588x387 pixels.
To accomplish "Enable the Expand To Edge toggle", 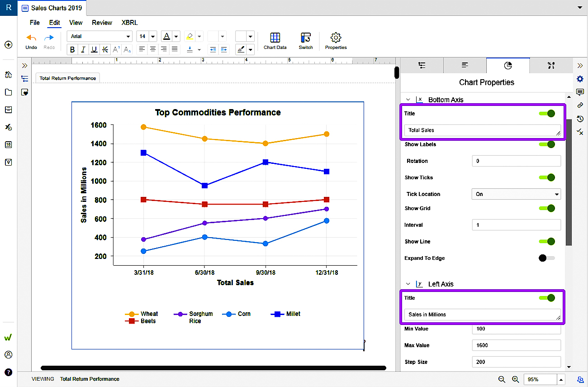I will (547, 258).
